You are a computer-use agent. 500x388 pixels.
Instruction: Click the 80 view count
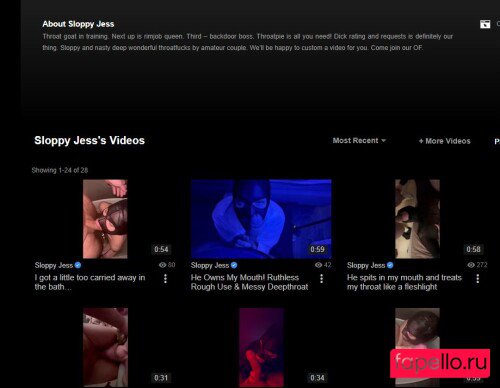pos(171,265)
